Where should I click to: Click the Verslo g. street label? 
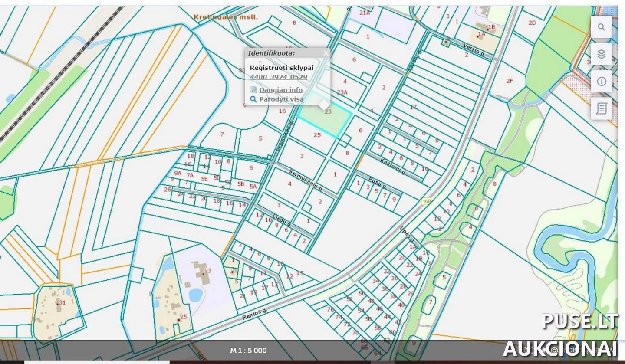474,49
